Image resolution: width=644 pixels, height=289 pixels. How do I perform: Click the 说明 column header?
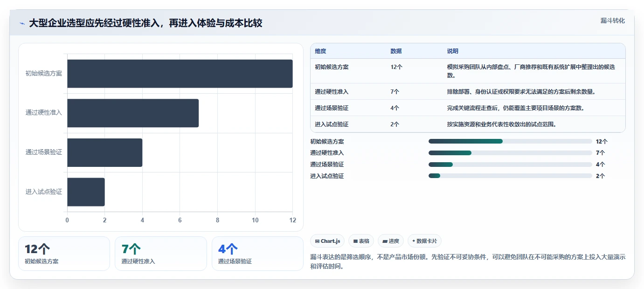point(453,51)
